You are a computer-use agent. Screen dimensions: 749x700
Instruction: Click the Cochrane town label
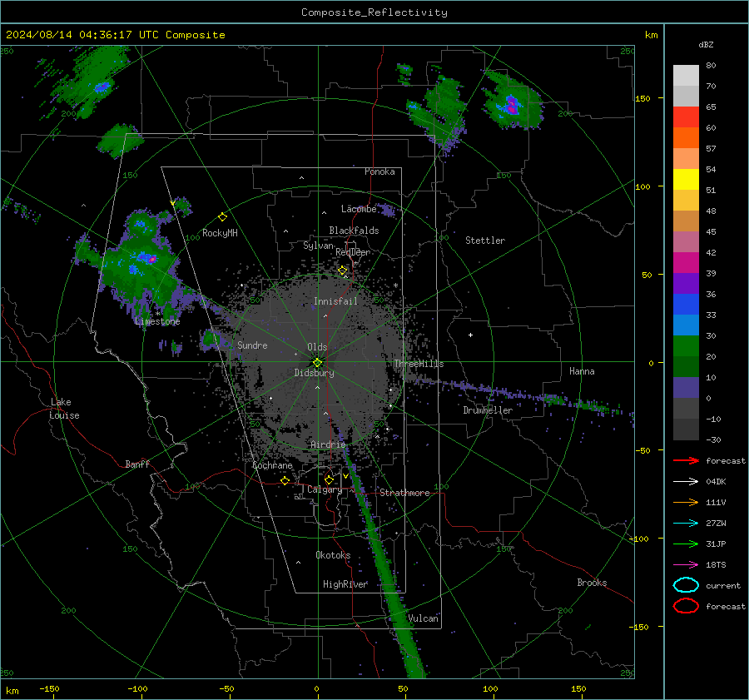[x=272, y=465]
